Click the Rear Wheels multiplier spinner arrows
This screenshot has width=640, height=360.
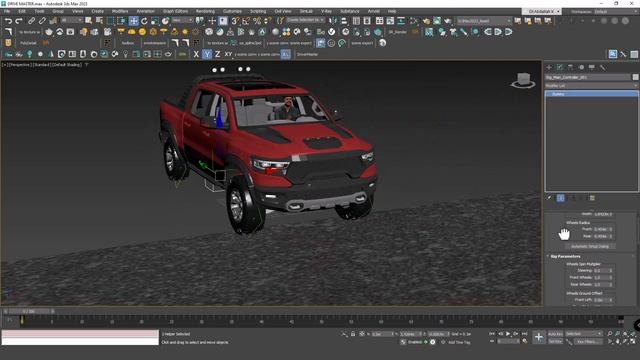[611, 284]
